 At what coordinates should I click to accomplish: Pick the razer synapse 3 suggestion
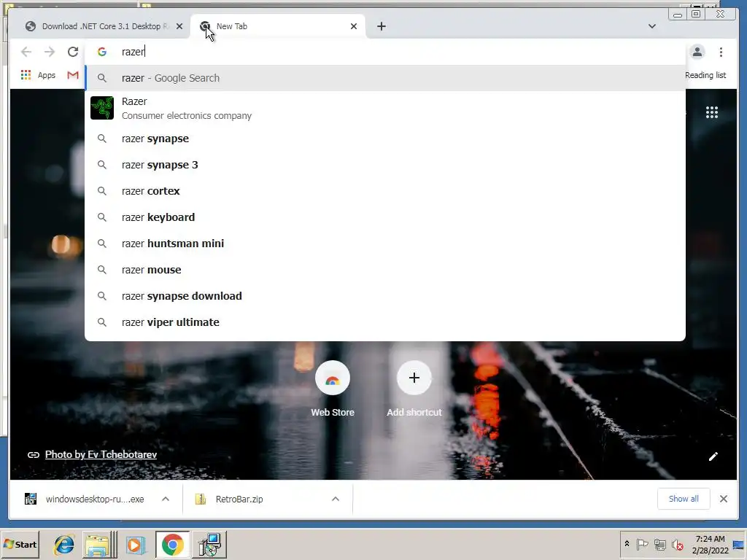[385, 165]
